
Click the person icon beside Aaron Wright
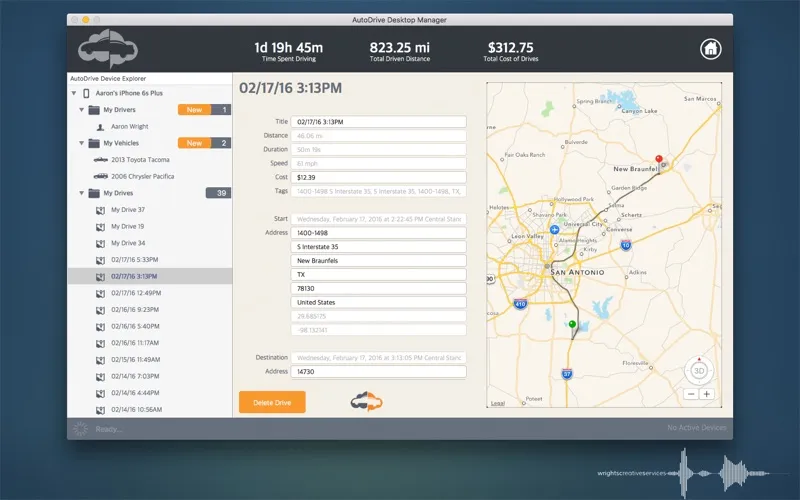[101, 127]
